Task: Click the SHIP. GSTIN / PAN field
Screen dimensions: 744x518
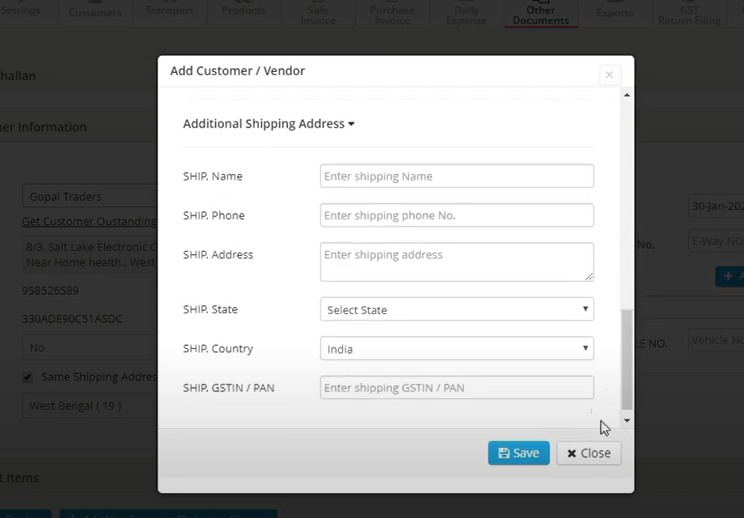Action: (456, 388)
